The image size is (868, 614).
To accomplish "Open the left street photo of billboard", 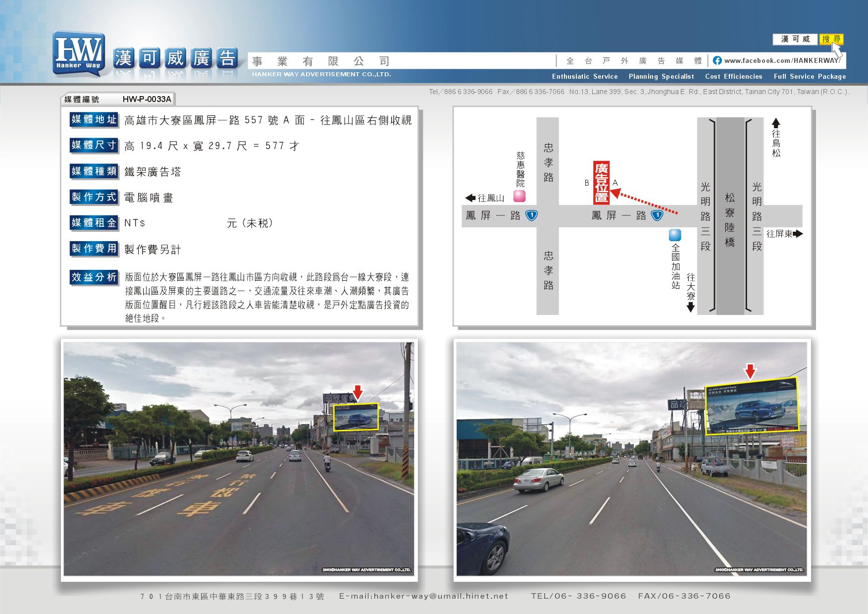I will pyautogui.click(x=239, y=459).
